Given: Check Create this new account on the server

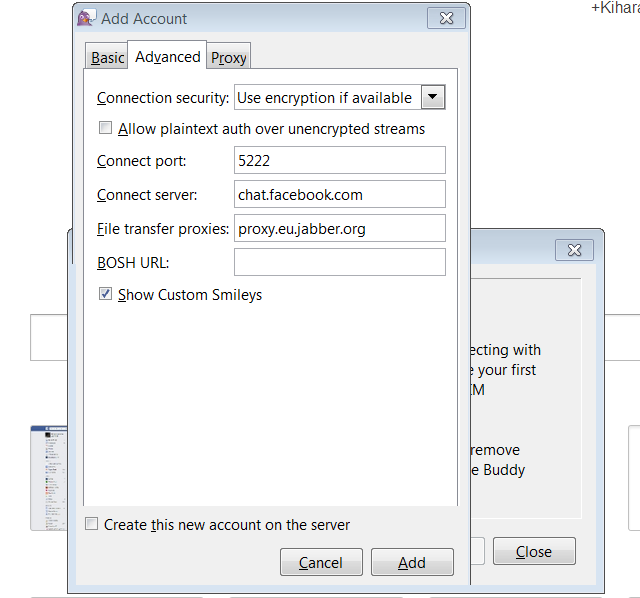Looking at the screenshot, I should 92,524.
